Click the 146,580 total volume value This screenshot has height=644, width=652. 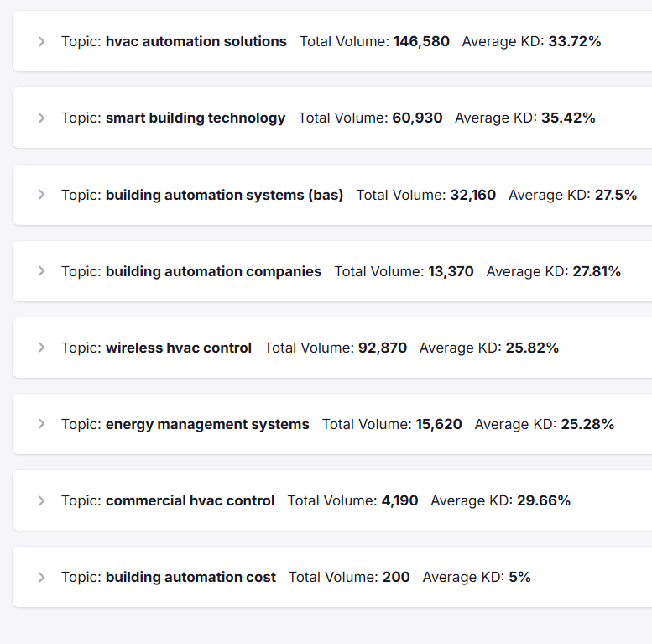421,41
